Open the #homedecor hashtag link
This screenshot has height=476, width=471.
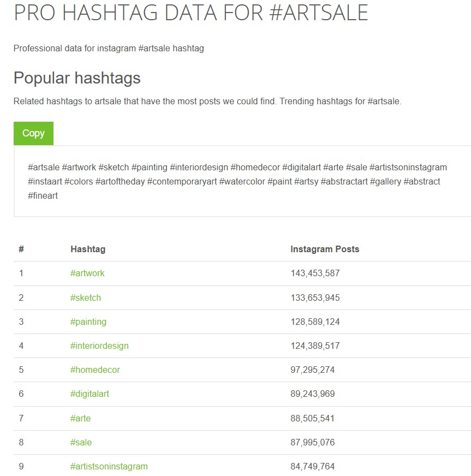tap(95, 370)
